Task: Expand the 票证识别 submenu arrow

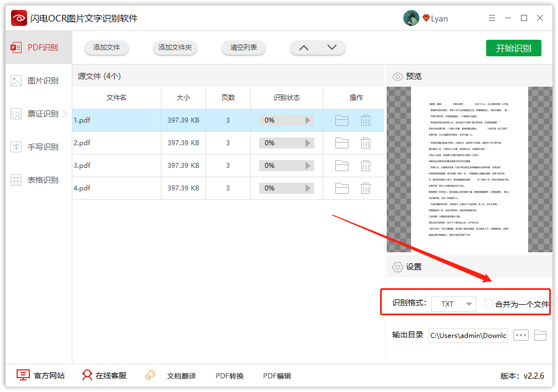Action: coord(65,114)
